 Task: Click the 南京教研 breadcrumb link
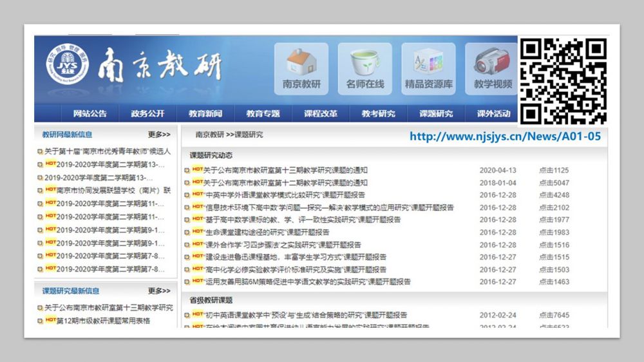[x=209, y=135]
